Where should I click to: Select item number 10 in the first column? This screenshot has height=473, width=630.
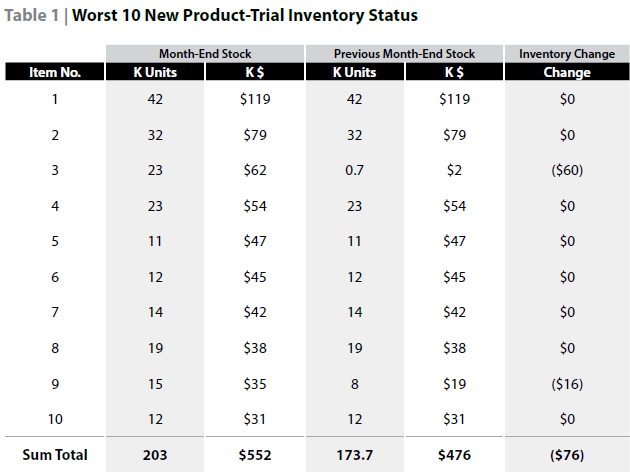point(55,419)
